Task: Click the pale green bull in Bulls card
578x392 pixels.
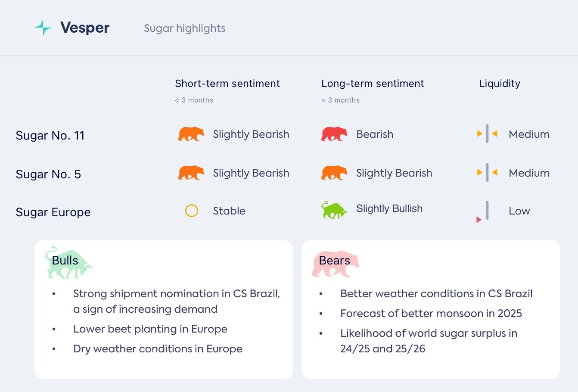Action: point(68,263)
